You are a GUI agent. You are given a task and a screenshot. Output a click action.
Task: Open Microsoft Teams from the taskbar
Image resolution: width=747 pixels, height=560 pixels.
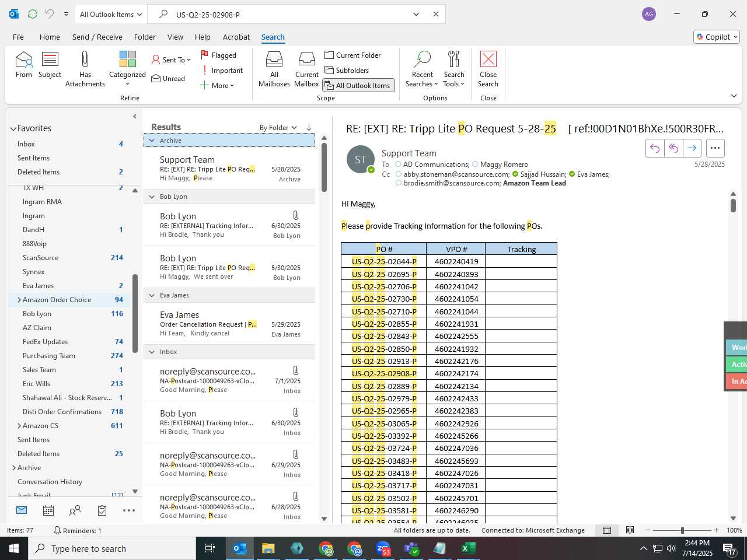(x=411, y=548)
